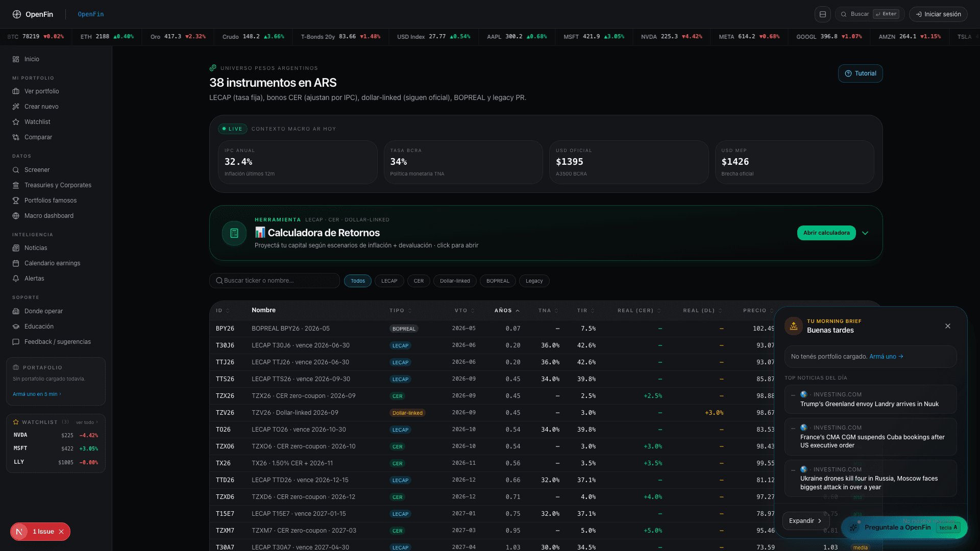Toggle the CER filter chip
The image size is (980, 551).
(419, 281)
